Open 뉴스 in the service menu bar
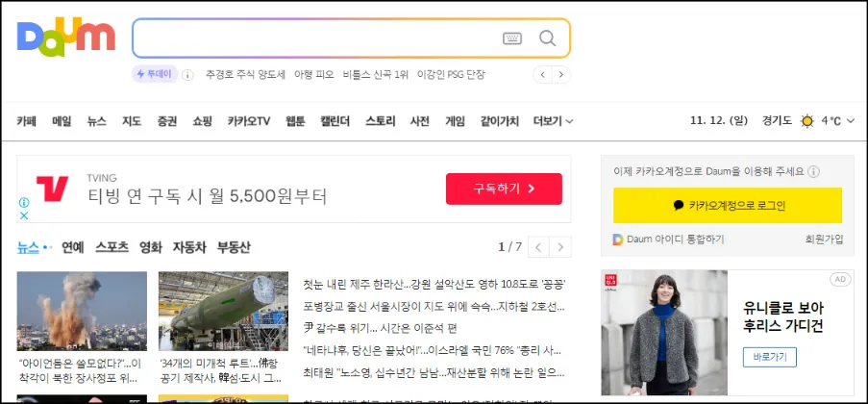The height and width of the screenshot is (404, 868). point(96,121)
